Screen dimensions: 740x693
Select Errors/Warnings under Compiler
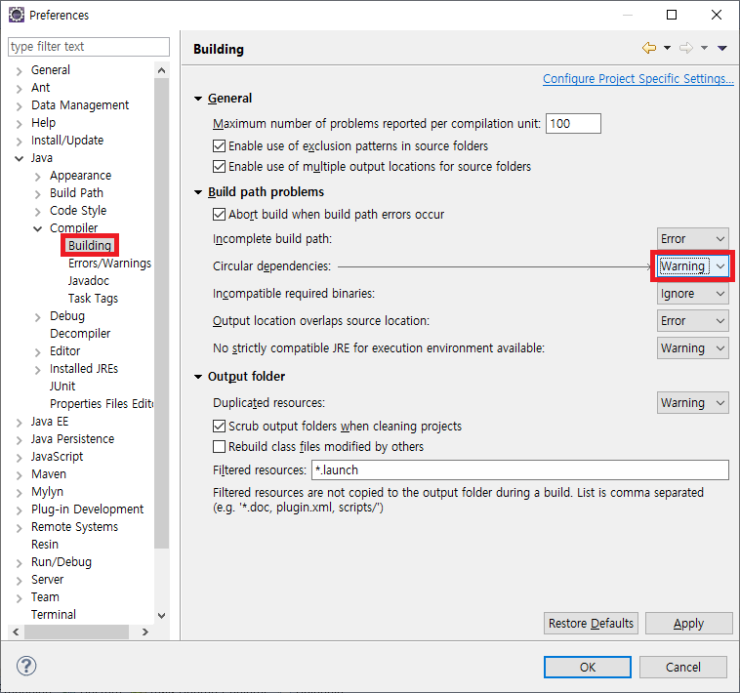coord(109,264)
